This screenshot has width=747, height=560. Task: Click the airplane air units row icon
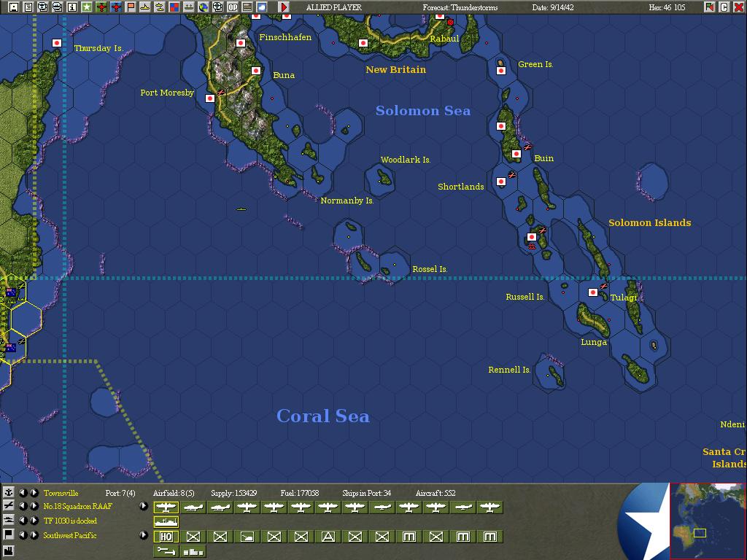coord(8,506)
